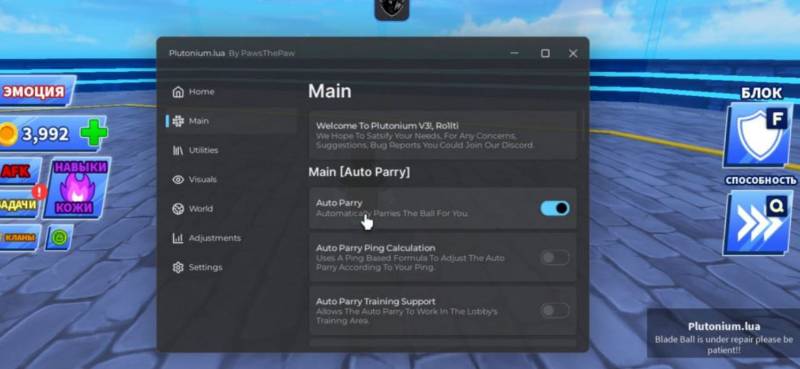This screenshot has width=800, height=369.
Task: Click the Блок shield ability icon
Action: pyautogui.click(x=758, y=135)
